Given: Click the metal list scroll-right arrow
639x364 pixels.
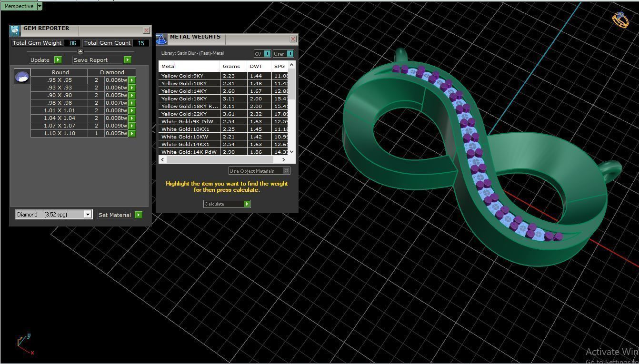Looking at the screenshot, I should [x=284, y=159].
